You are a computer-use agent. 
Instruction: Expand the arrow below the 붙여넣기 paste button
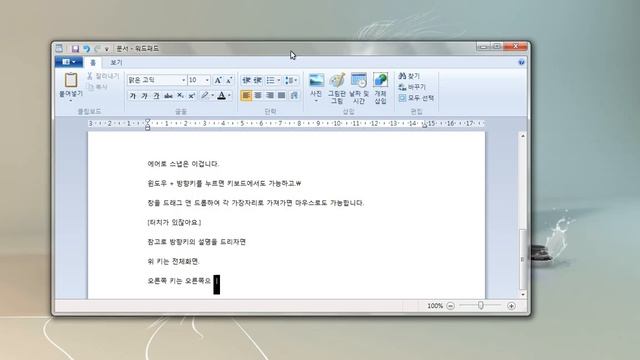click(x=71, y=100)
